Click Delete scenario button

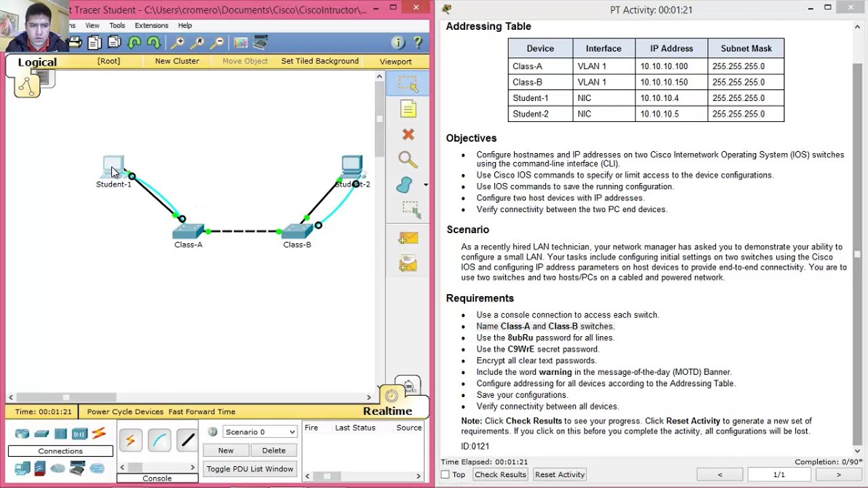coord(274,450)
